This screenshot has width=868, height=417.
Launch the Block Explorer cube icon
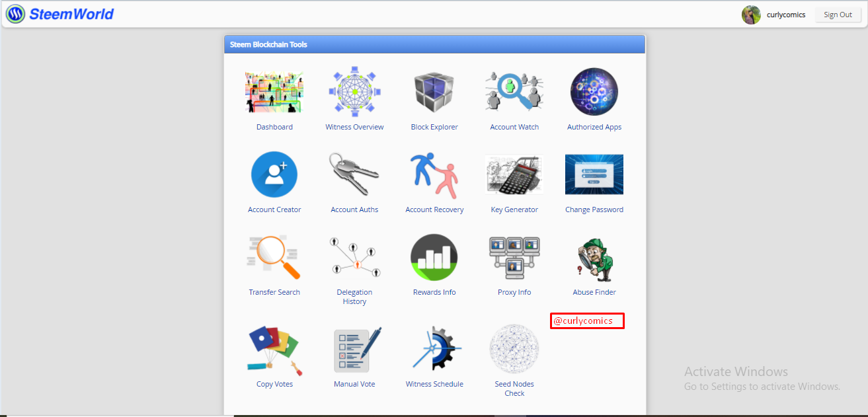pos(434,93)
